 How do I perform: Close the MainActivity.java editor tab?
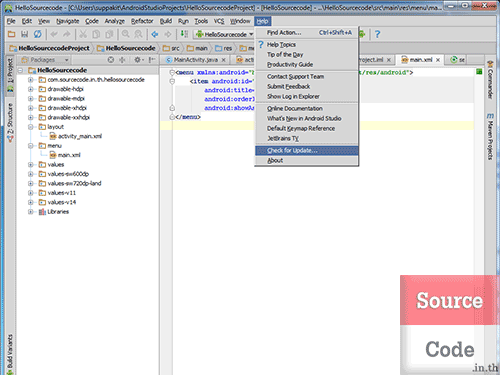(x=224, y=60)
